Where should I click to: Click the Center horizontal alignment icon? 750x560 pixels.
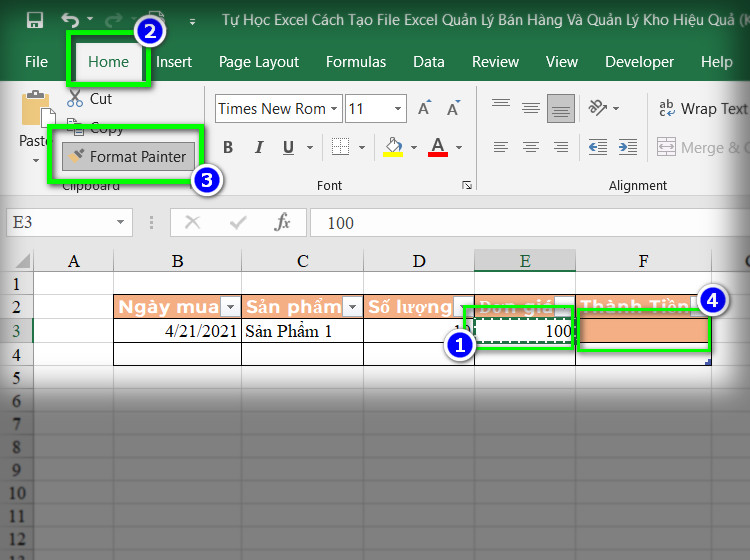pyautogui.click(x=531, y=147)
